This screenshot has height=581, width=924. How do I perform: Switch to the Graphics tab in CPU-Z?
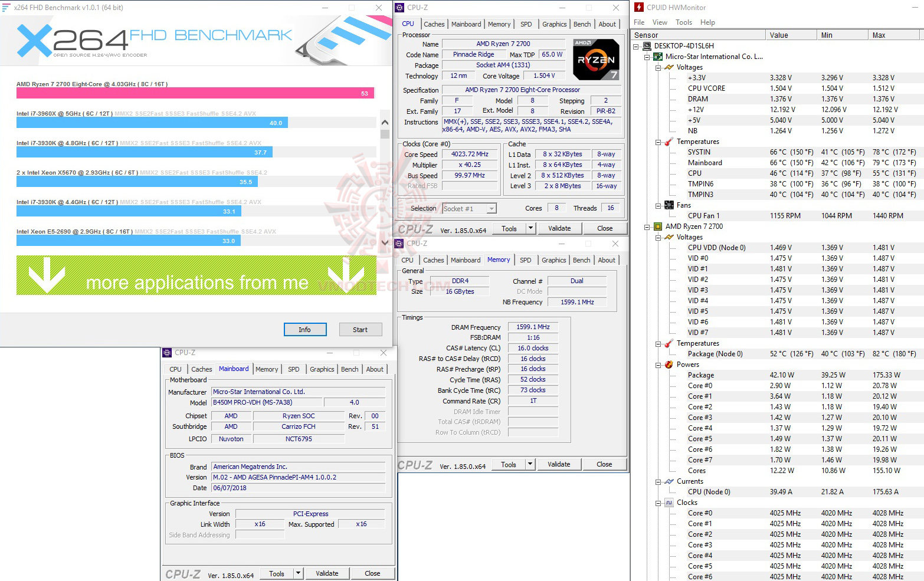click(x=553, y=24)
